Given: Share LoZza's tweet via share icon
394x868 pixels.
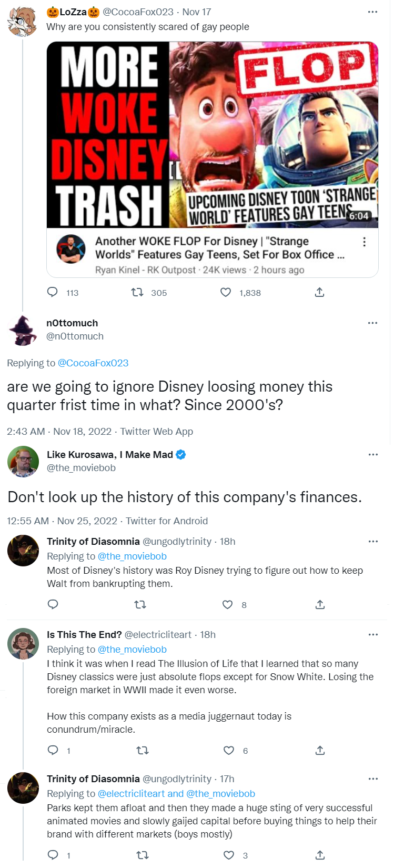Looking at the screenshot, I should [319, 292].
